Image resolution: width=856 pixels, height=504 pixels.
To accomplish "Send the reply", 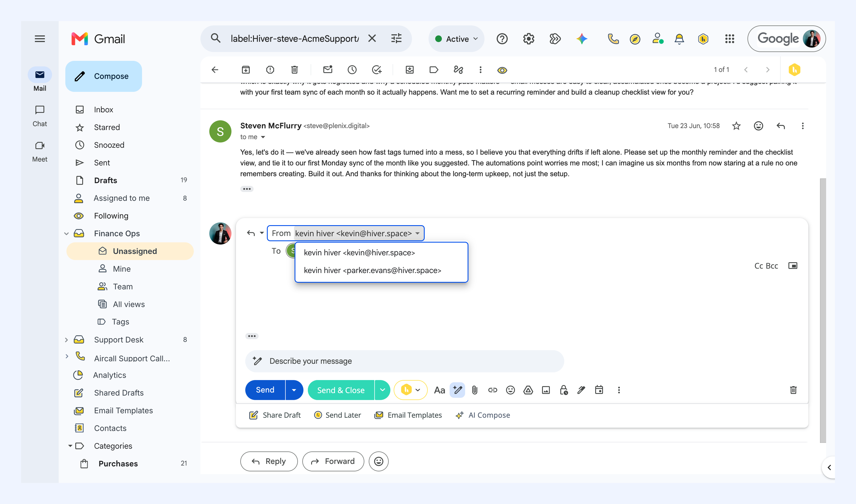I will (x=265, y=390).
